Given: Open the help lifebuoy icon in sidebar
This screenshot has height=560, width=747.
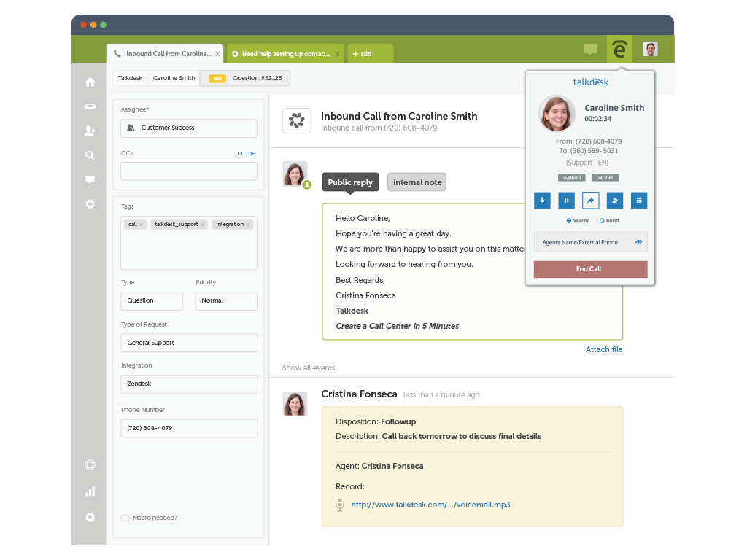Looking at the screenshot, I should (90, 464).
